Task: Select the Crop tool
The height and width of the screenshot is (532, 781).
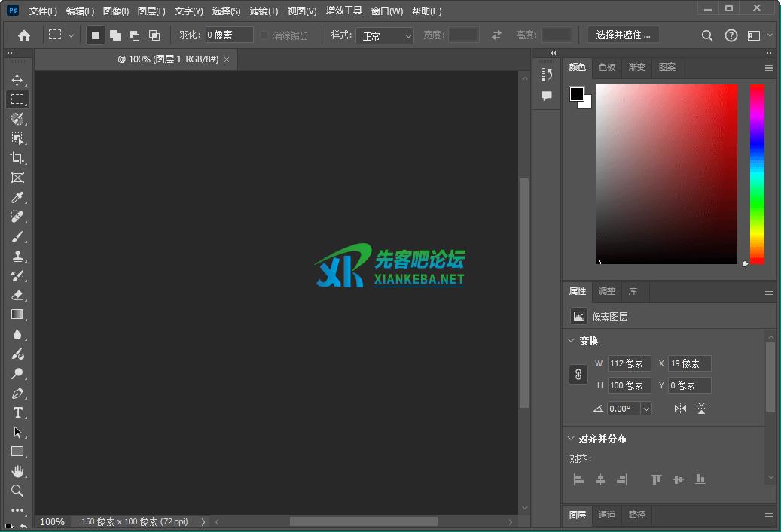Action: [17, 158]
